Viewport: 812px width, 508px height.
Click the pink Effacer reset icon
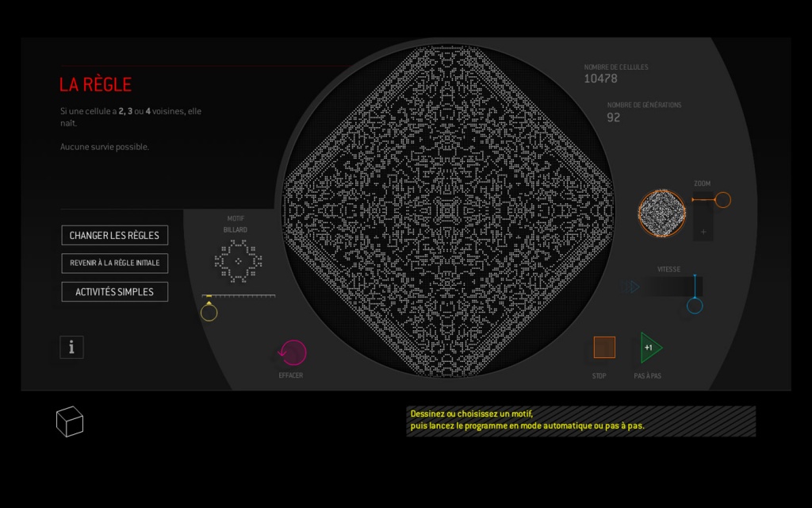click(293, 352)
